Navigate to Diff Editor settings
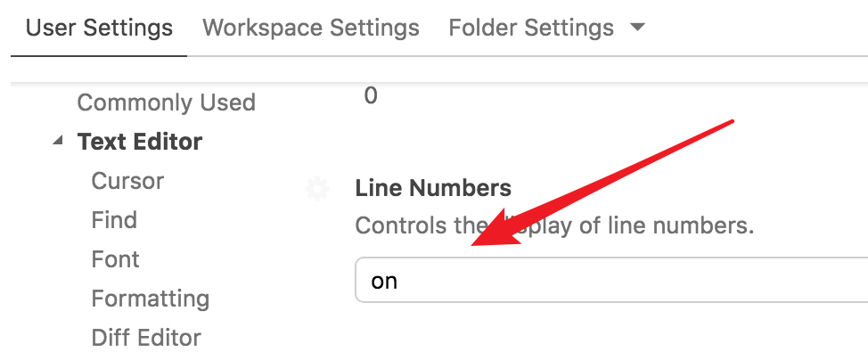The width and height of the screenshot is (868, 360). click(146, 338)
